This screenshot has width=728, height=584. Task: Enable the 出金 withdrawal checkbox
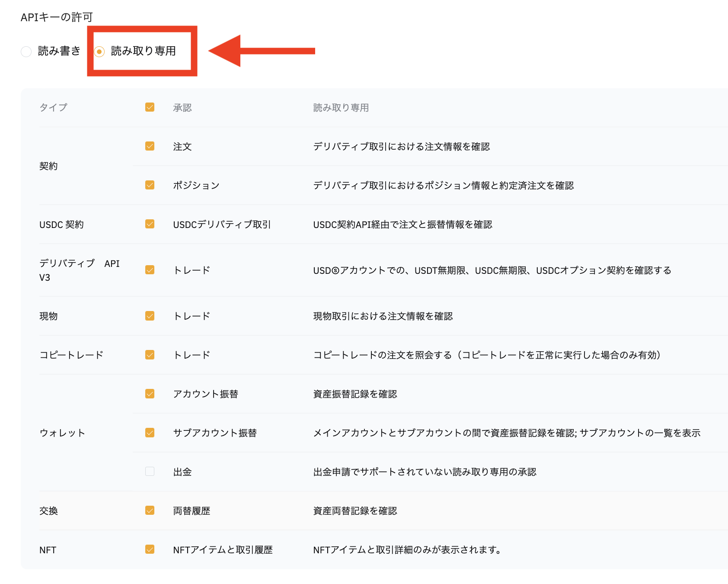150,472
